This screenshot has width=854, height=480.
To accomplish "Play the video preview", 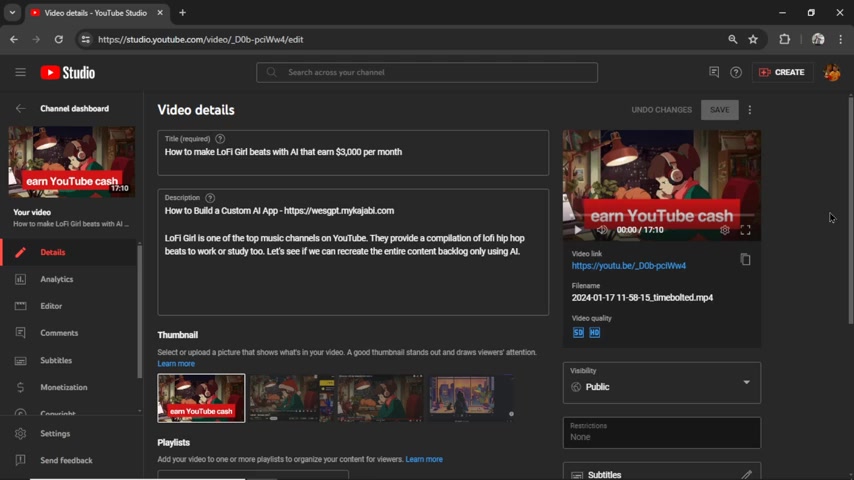I will (x=578, y=230).
